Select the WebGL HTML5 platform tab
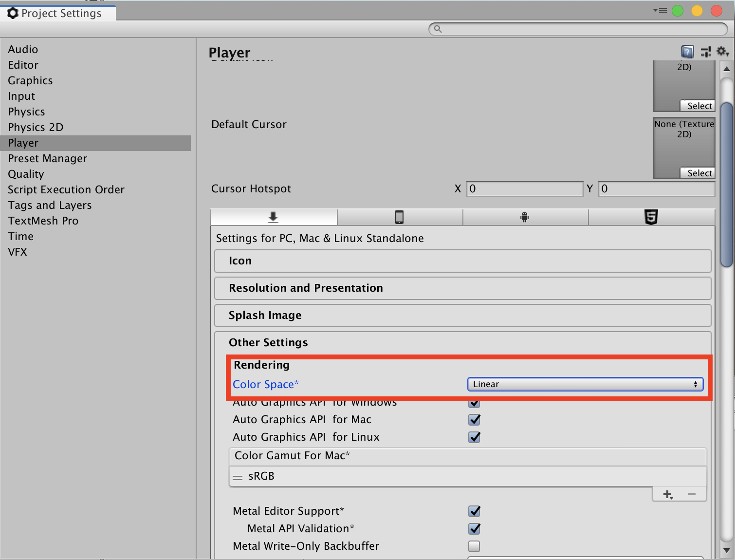Screen dimensions: 735x560 (x=651, y=217)
